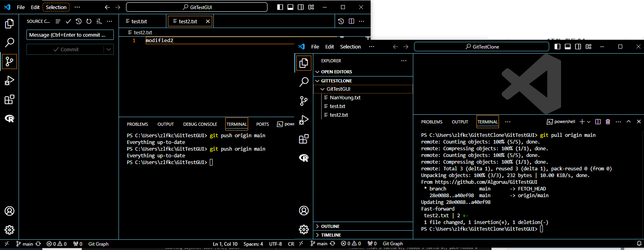Image resolution: width=644 pixels, height=250 pixels.
Task: Open File menu in GitTestGUI window
Action: click(21, 7)
